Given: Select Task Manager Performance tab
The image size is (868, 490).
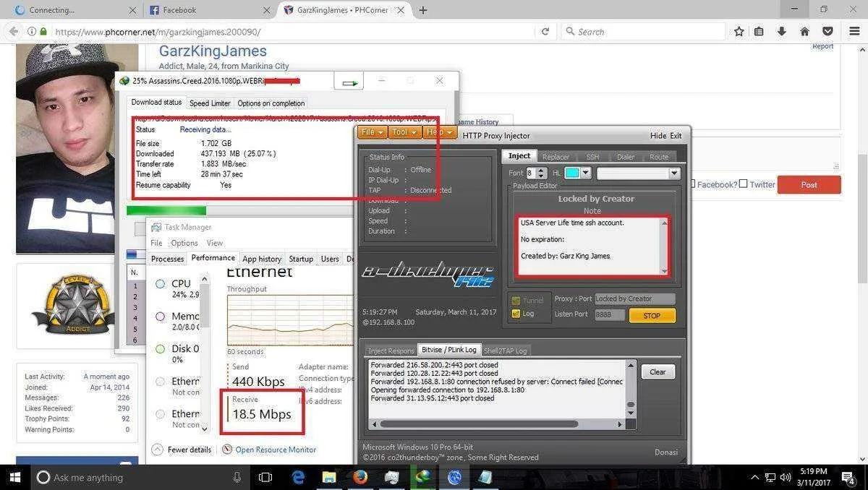Looking at the screenshot, I should [213, 258].
